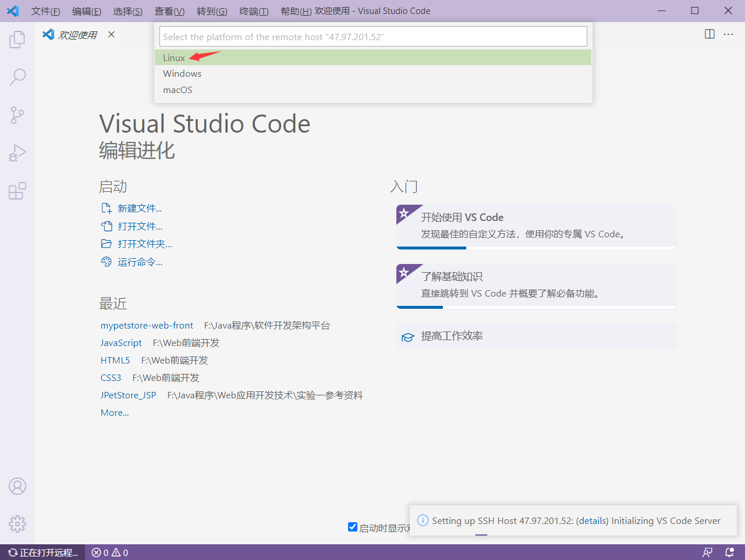745x560 pixels.
Task: Click the 打开文件夹... link
Action: [x=145, y=244]
